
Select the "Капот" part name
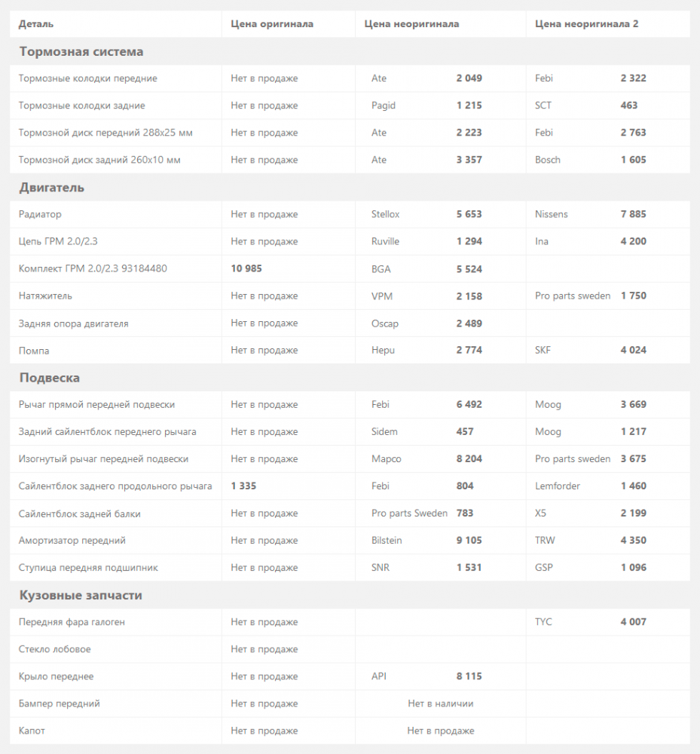(x=32, y=731)
